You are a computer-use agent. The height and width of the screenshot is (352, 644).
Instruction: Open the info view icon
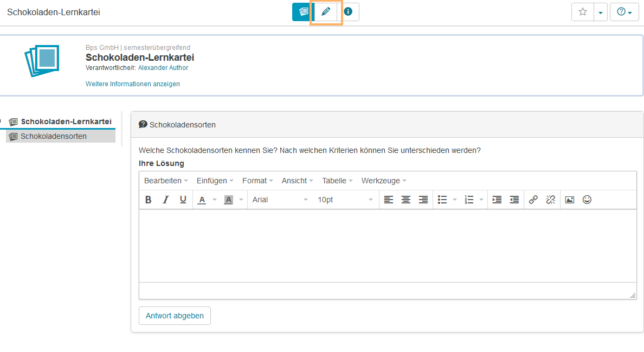point(348,11)
